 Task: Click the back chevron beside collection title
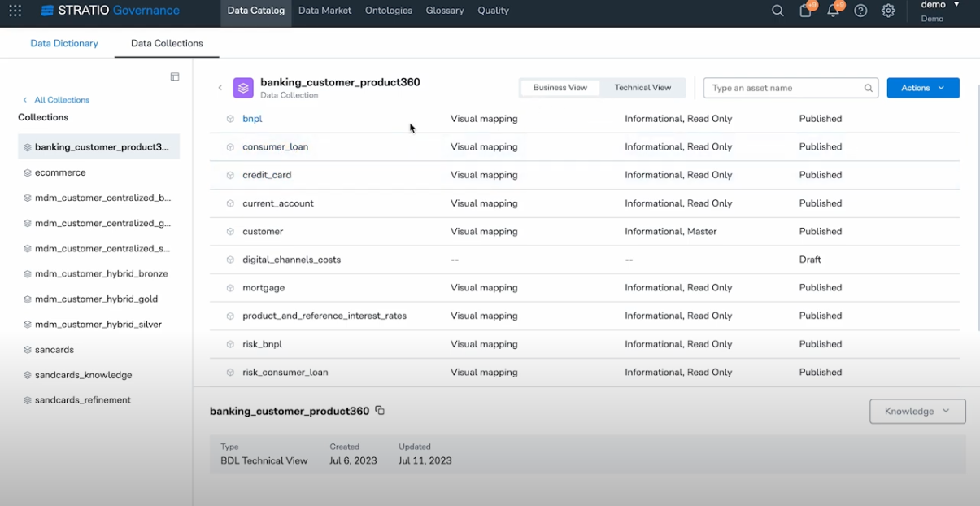coord(220,88)
